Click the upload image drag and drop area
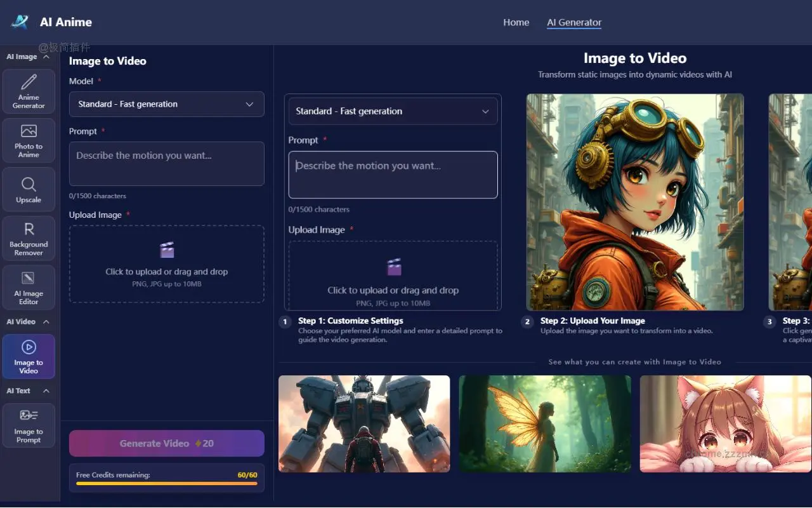 (166, 264)
